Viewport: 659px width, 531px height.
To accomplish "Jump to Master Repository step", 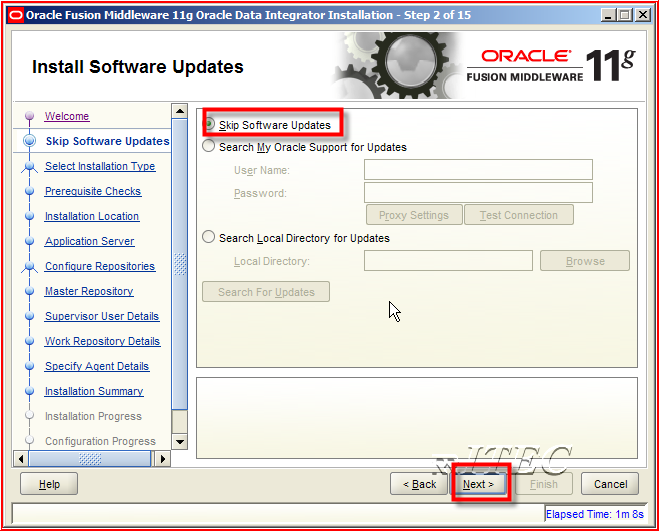I will [89, 291].
